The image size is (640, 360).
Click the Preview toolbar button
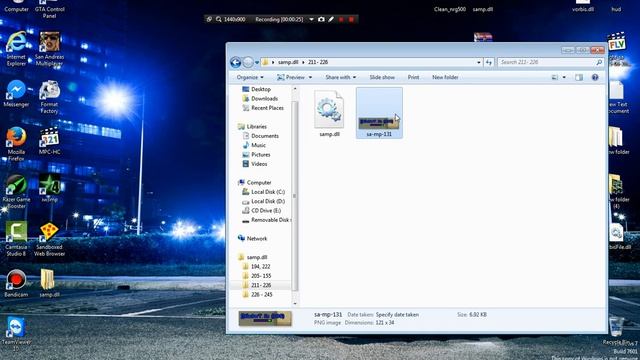coord(291,77)
